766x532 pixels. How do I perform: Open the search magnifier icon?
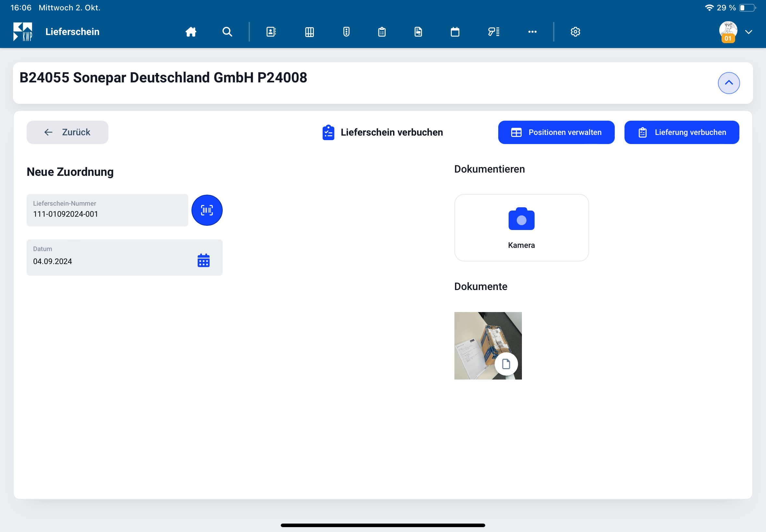[227, 32]
